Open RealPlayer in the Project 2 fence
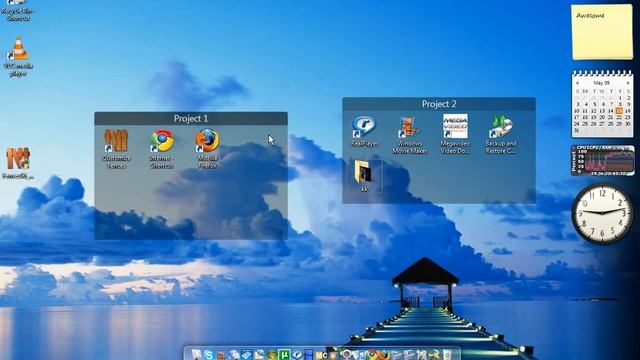 click(364, 131)
